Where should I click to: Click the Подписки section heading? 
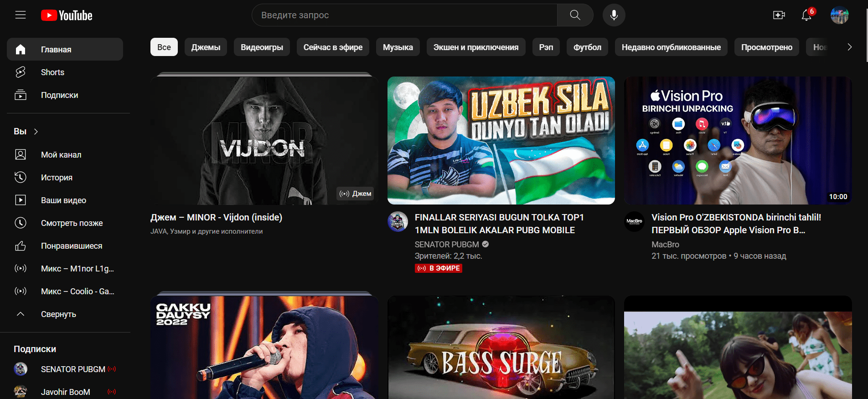(x=35, y=349)
